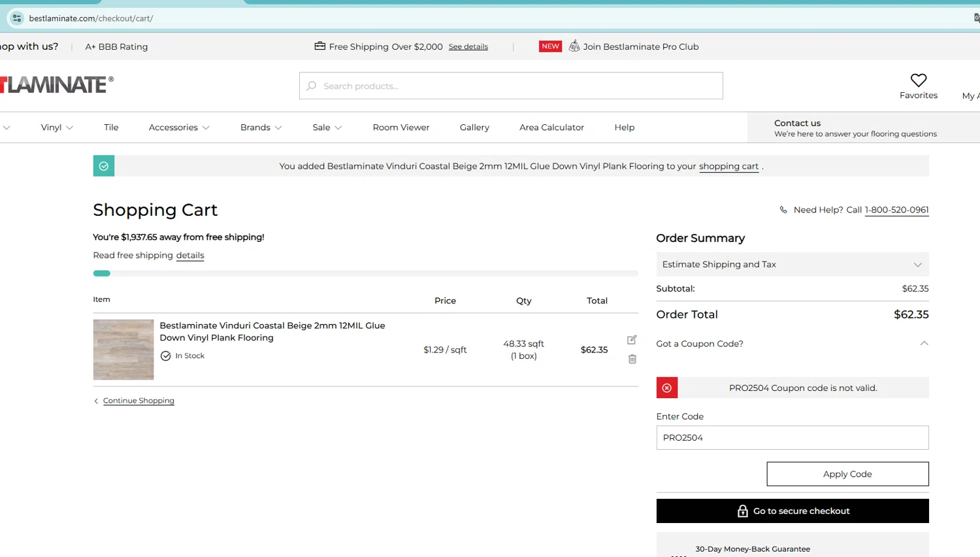Open the shopping cart link in notification
Screen dimensions: 980x557
click(x=728, y=166)
